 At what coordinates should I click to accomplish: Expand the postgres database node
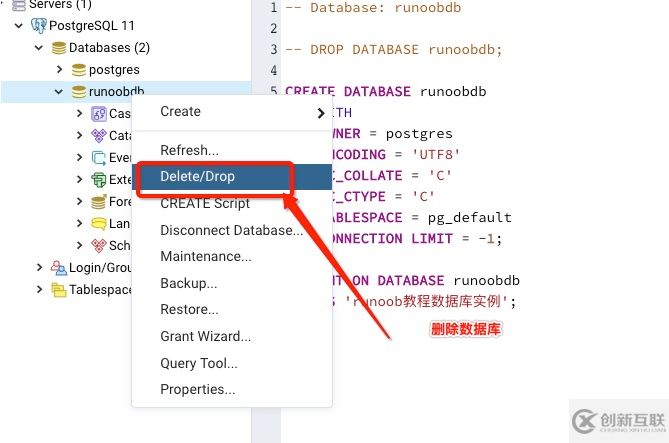click(x=59, y=69)
